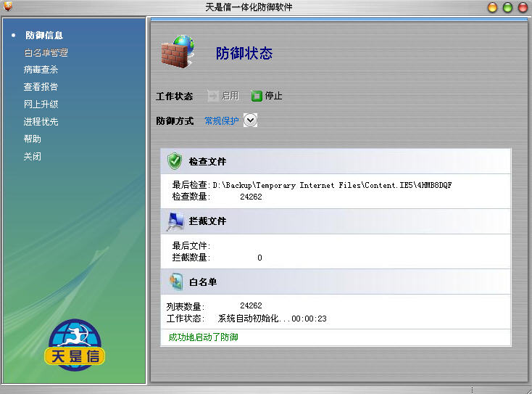Click the grey arrow icon for 启用
This screenshot has width=532, height=394.
213,96
